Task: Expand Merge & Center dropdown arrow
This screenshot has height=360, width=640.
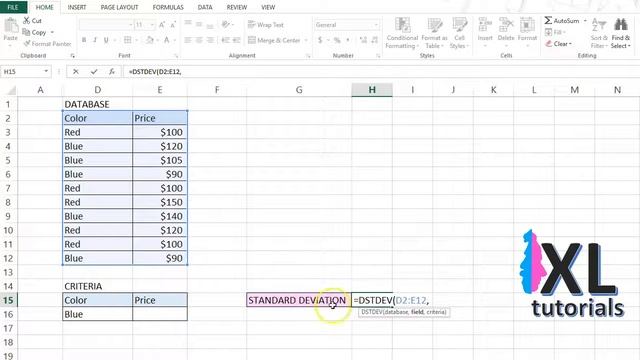Action: pos(306,40)
